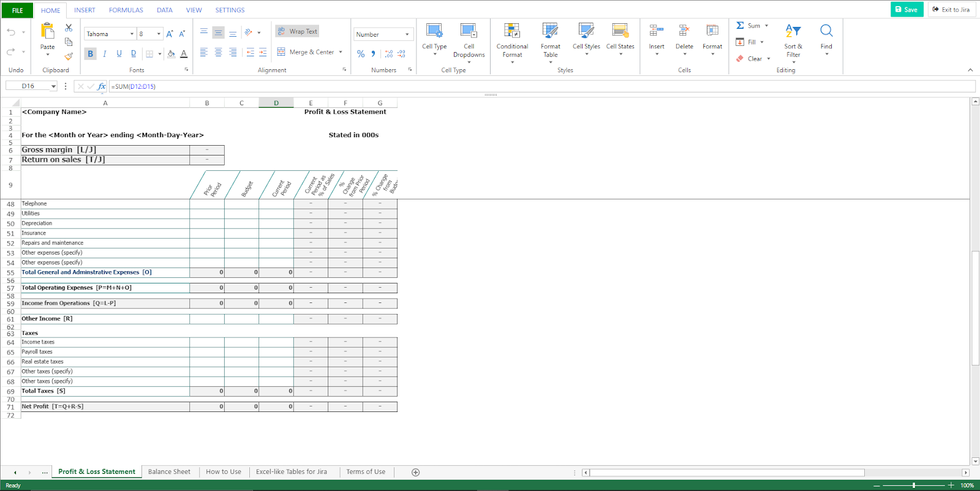Open the Cell Styles gallery

coord(586,39)
